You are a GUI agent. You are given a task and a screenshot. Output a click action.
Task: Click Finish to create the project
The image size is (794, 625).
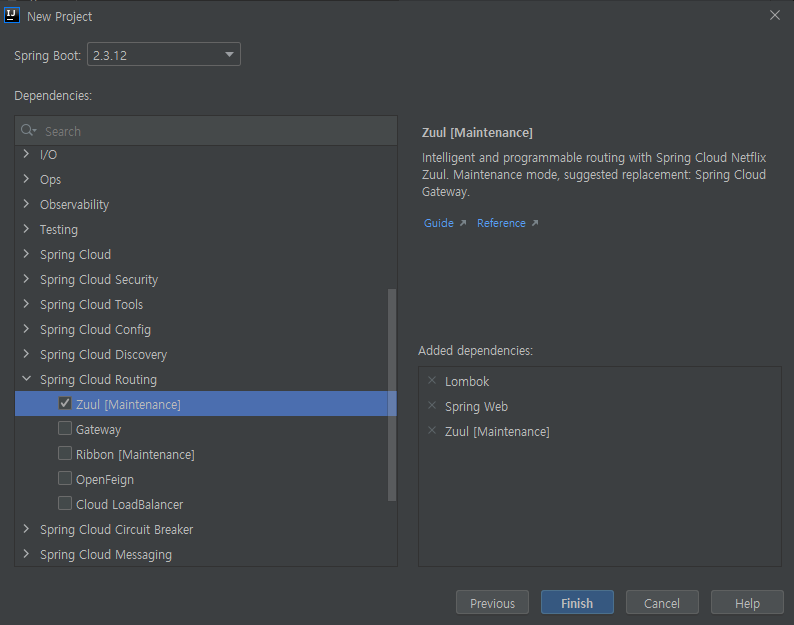(577, 603)
